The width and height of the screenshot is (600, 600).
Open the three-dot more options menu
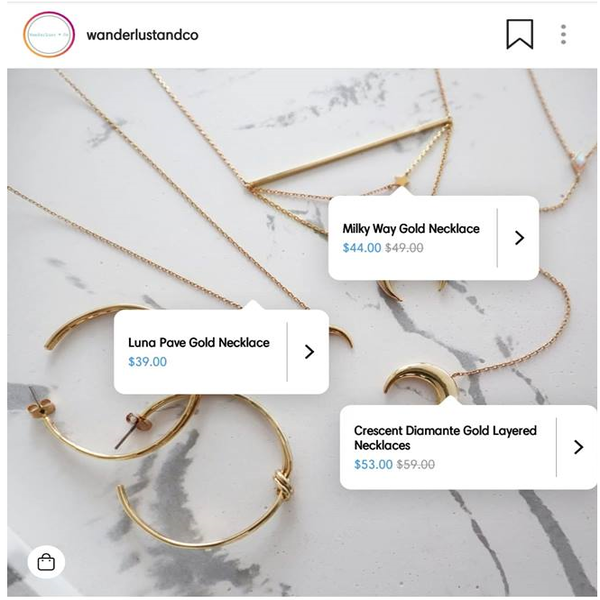coord(563,34)
